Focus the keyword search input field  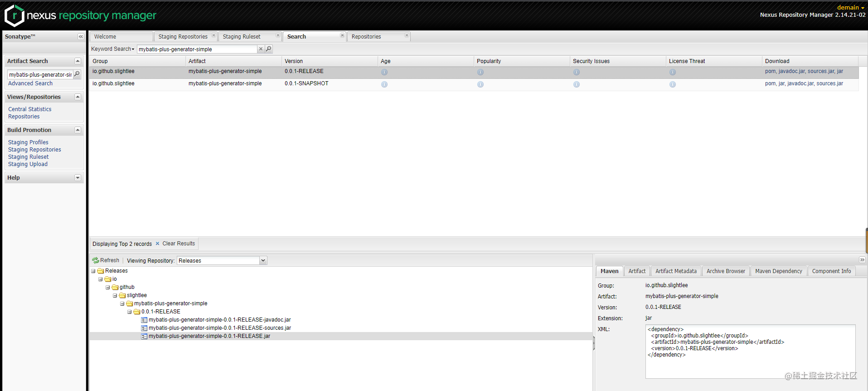click(x=197, y=49)
